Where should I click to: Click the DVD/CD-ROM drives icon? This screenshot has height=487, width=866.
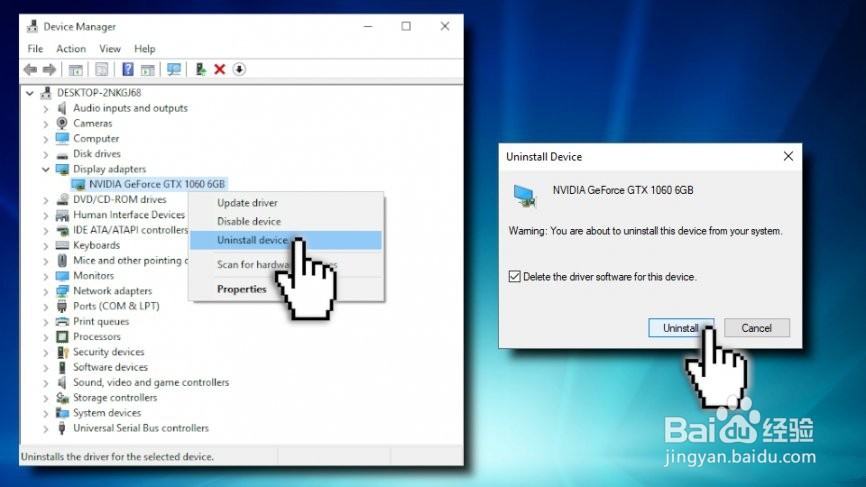tap(62, 199)
